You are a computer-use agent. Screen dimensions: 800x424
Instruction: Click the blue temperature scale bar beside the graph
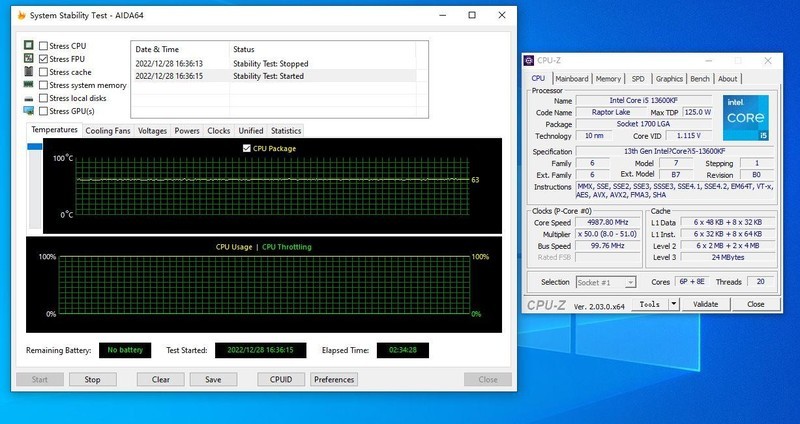click(35, 146)
